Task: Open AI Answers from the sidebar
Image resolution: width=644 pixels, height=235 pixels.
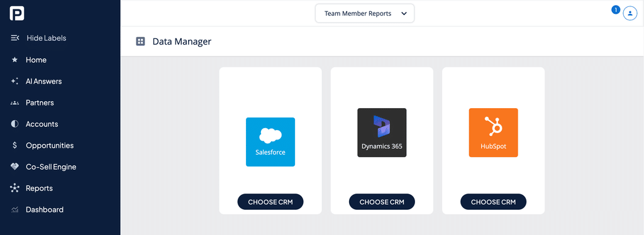Action: click(43, 81)
